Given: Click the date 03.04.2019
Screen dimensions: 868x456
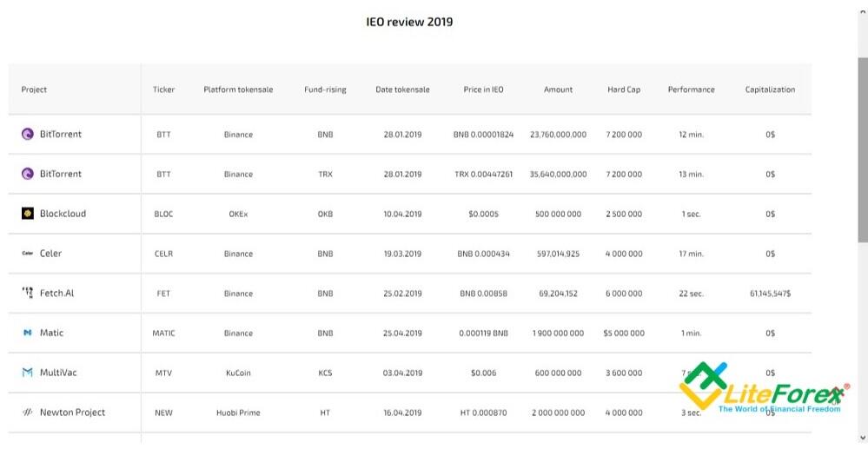Looking at the screenshot, I should tap(402, 373).
